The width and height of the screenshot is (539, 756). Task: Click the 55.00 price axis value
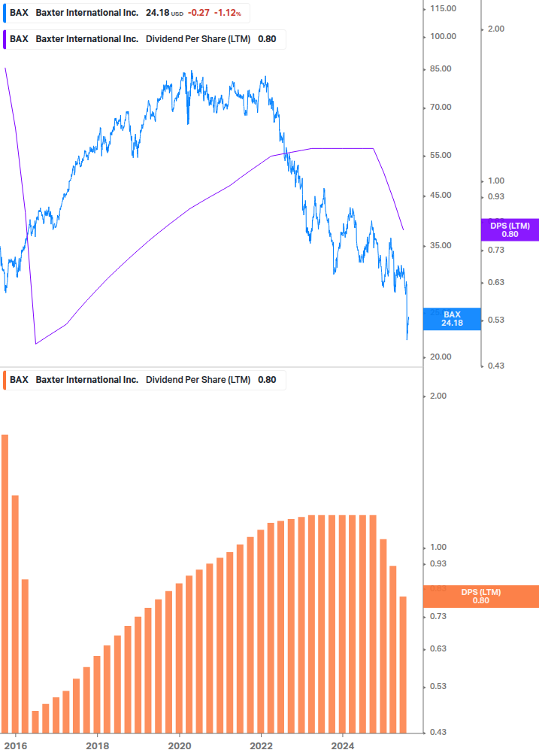click(441, 155)
